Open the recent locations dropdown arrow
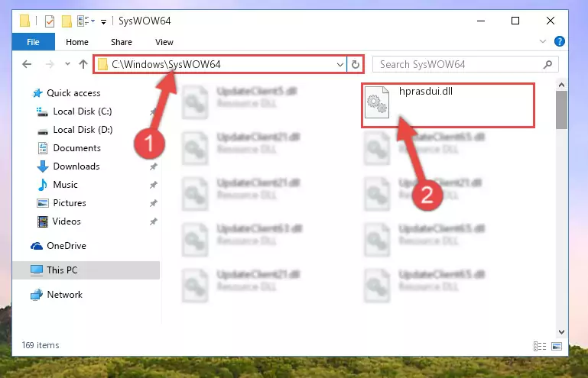 tap(67, 63)
